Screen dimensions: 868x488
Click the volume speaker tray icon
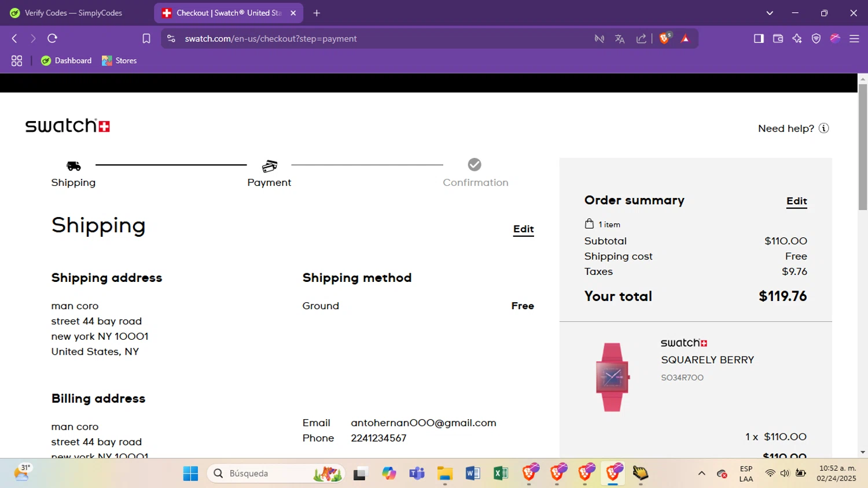[x=785, y=474]
